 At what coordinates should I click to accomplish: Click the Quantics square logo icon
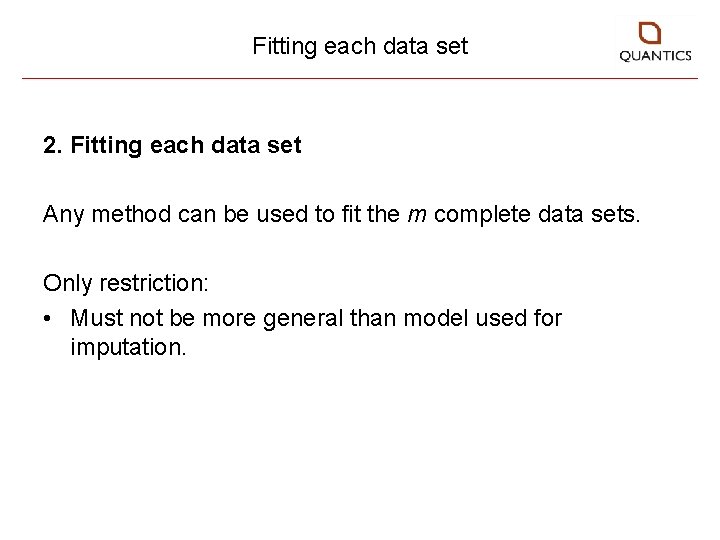point(650,33)
